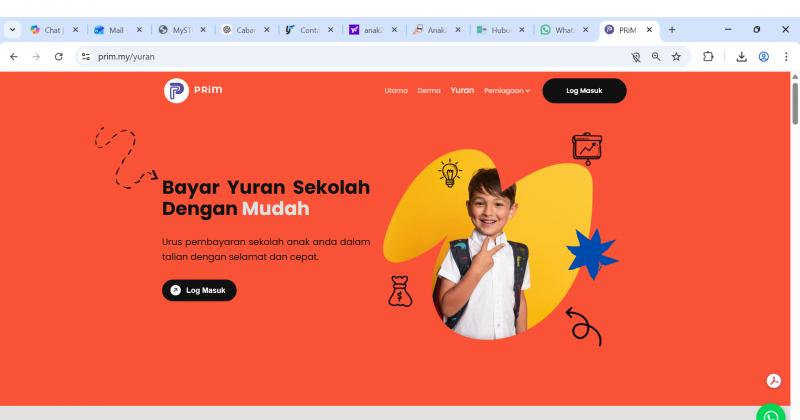The width and height of the screenshot is (800, 420).
Task: Expand the Perniagaan dropdown menu
Action: pos(507,91)
